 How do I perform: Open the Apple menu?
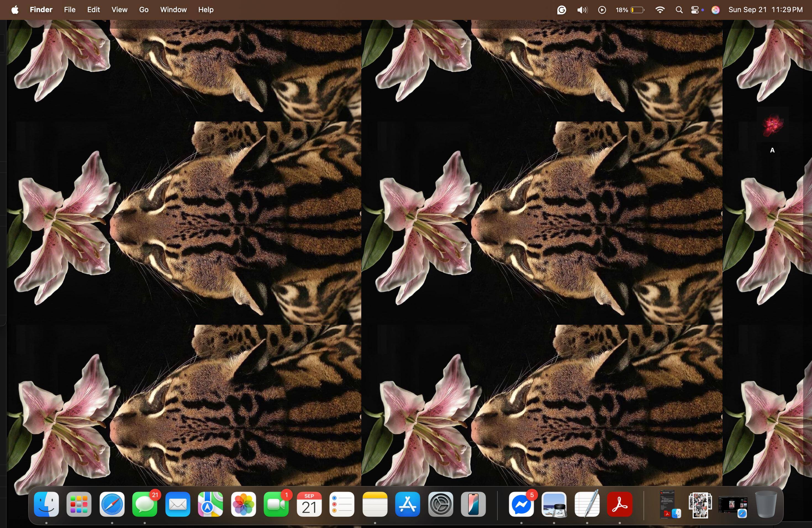[x=15, y=10]
